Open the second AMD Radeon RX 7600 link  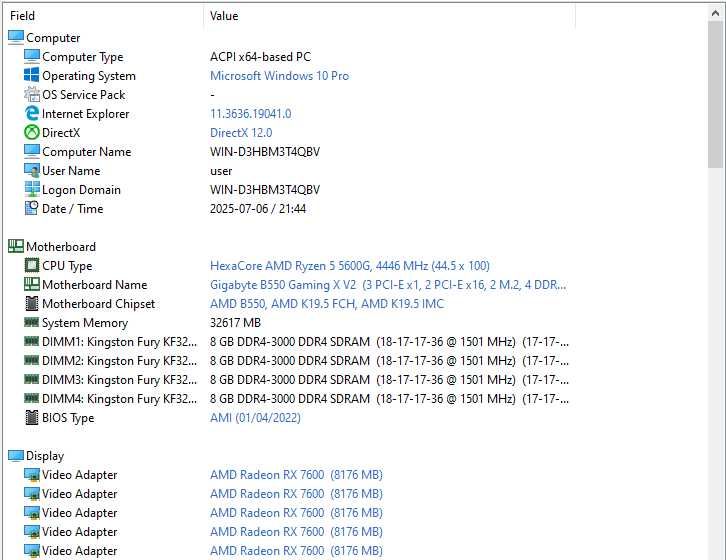click(x=296, y=494)
